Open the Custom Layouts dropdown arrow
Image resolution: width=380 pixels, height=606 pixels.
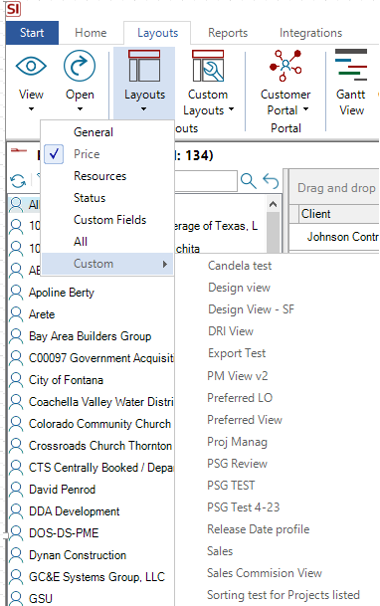click(231, 109)
